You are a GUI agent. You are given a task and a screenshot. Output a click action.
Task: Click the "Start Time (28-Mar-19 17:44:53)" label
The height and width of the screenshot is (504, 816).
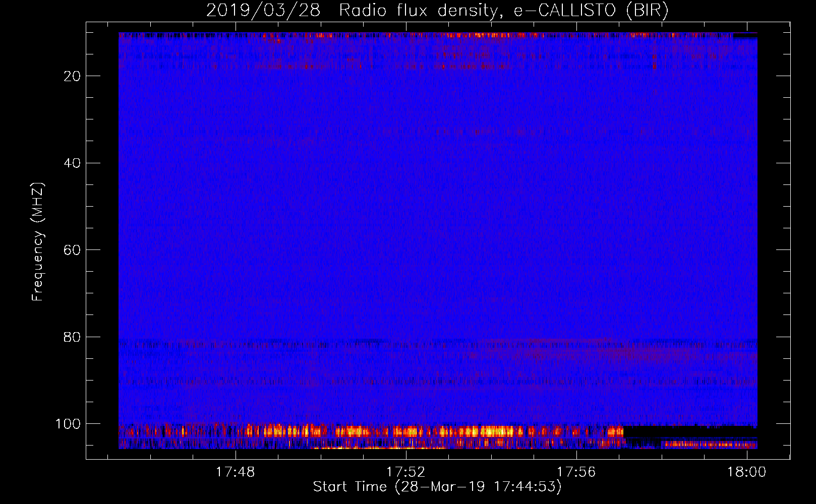[437, 487]
